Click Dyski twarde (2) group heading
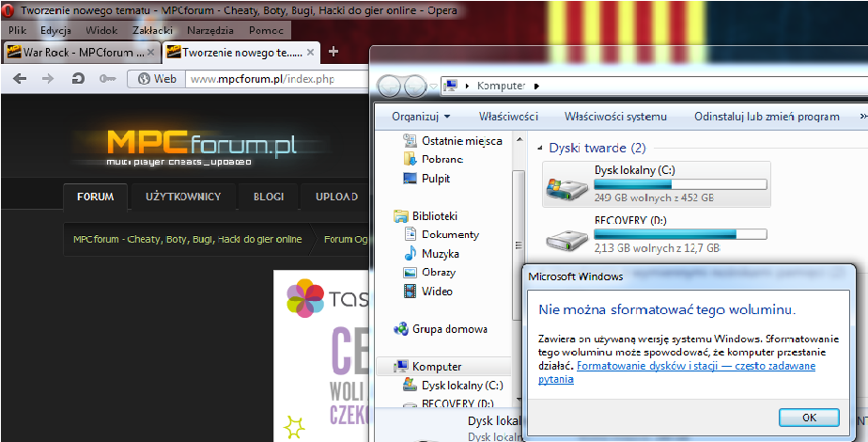 (597, 148)
